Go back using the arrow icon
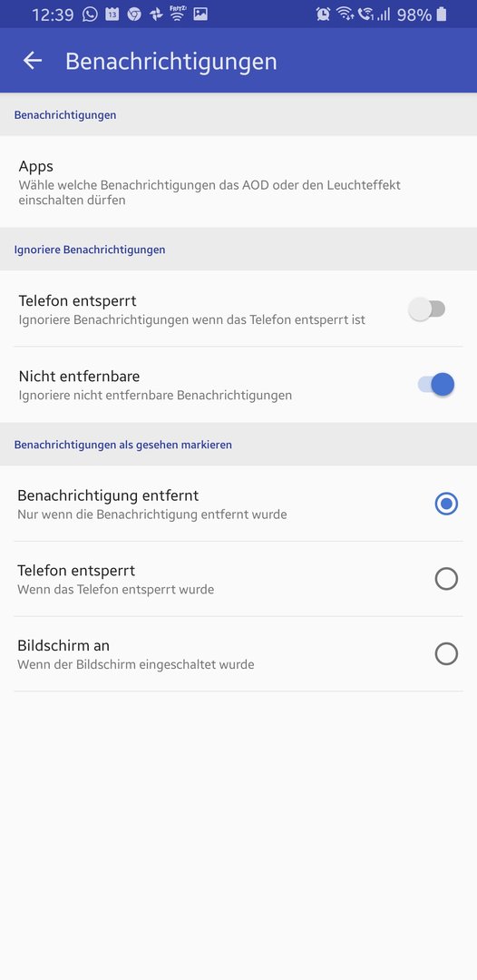Viewport: 477px width, 980px height. [32, 61]
